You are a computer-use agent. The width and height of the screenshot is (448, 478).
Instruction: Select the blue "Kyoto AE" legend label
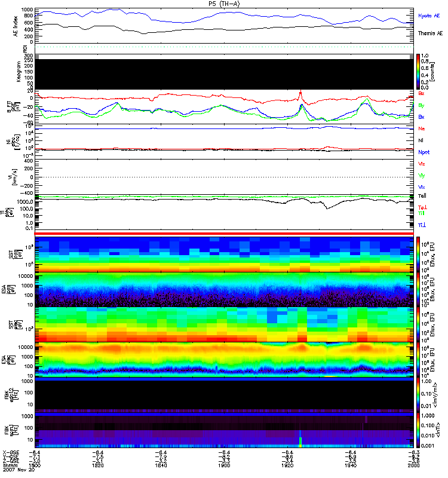click(x=429, y=16)
